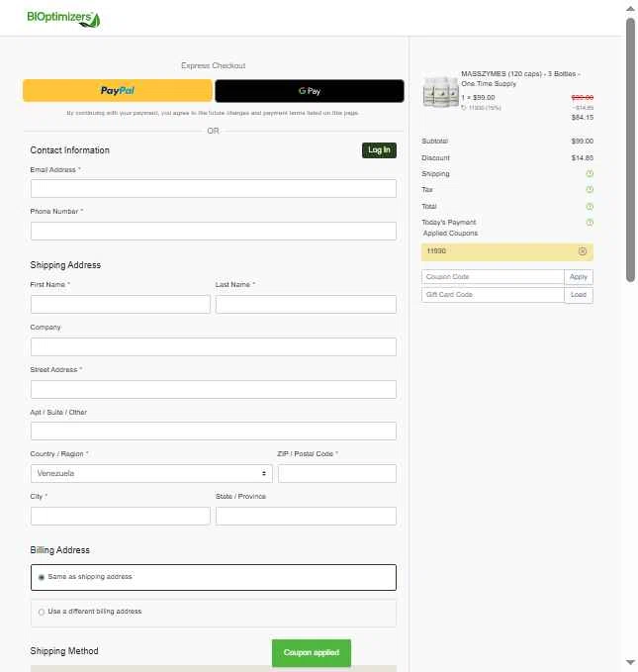638x672 pixels.
Task: Focus the Phone Number field
Action: tap(214, 231)
